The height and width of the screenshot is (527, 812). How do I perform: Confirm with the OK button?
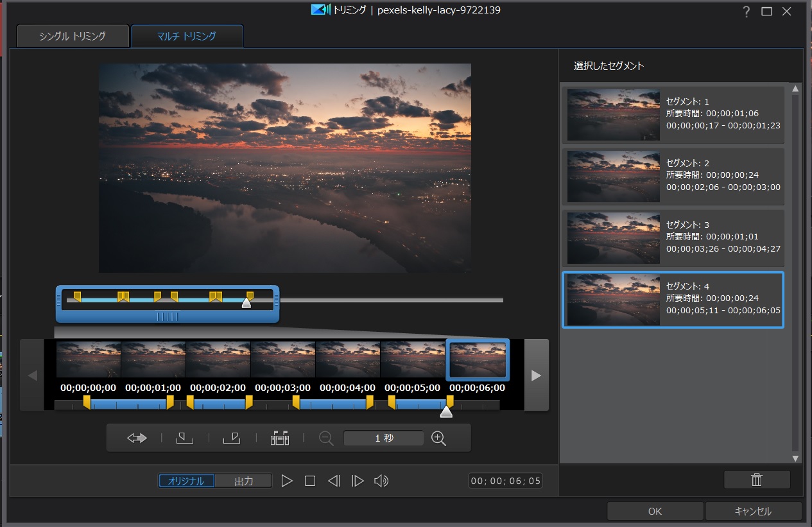[x=655, y=512]
